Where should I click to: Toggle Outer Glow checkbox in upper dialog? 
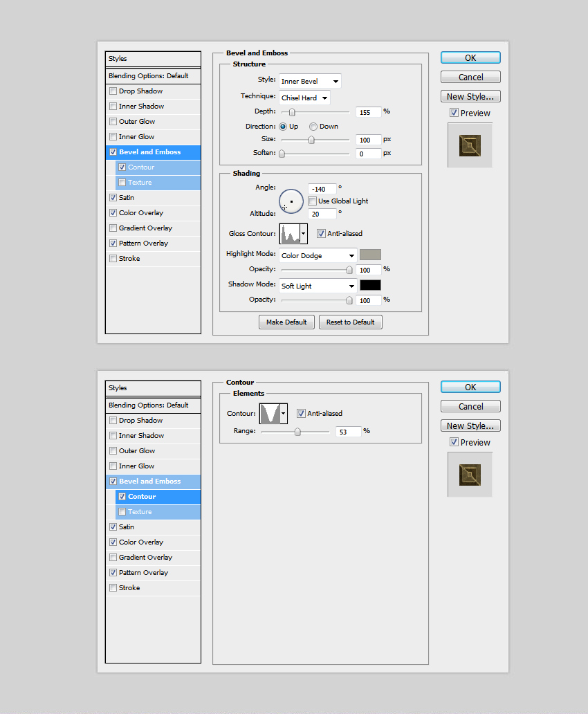coord(113,122)
